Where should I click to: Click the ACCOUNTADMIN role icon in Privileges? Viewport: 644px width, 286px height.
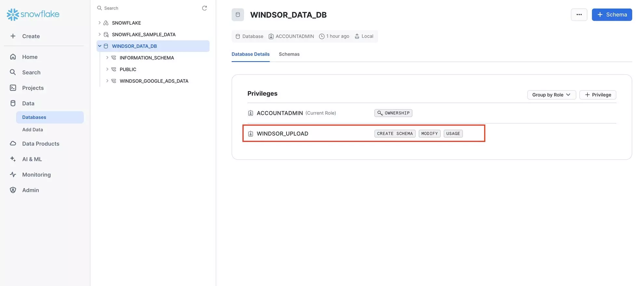coord(250,113)
